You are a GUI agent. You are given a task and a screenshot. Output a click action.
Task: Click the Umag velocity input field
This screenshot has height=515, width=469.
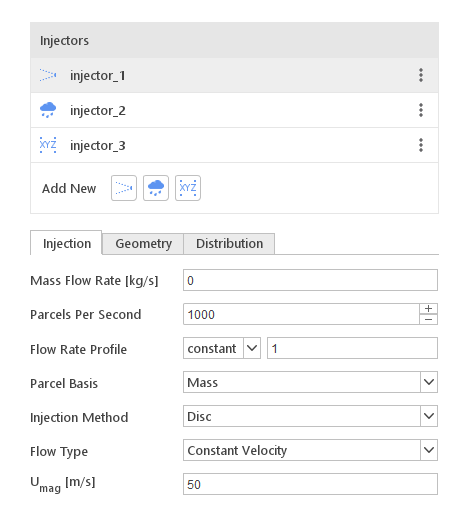310,484
